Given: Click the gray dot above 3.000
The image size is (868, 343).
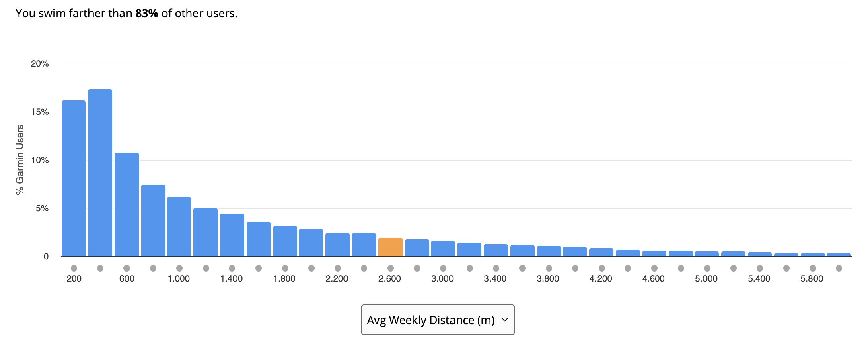Looking at the screenshot, I should click(443, 268).
